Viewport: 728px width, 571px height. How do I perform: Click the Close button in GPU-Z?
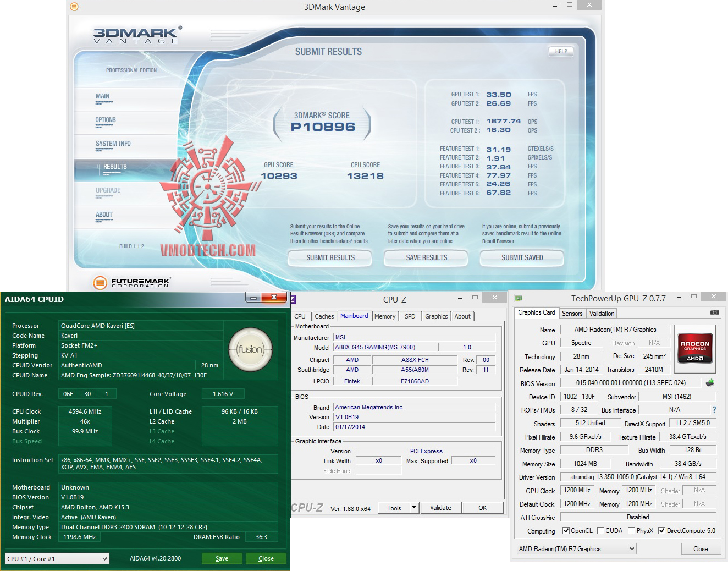coord(701,549)
